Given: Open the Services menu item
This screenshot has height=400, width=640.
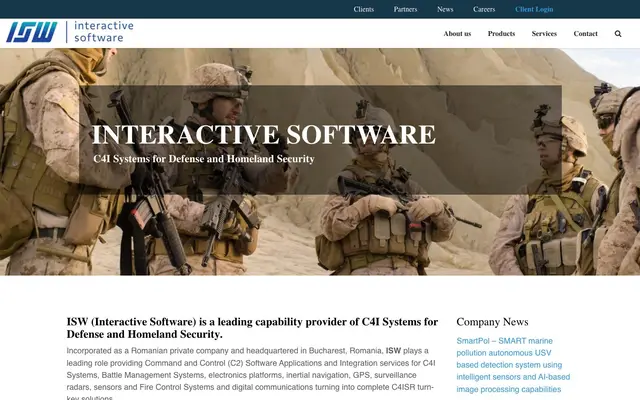Looking at the screenshot, I should coord(544,34).
